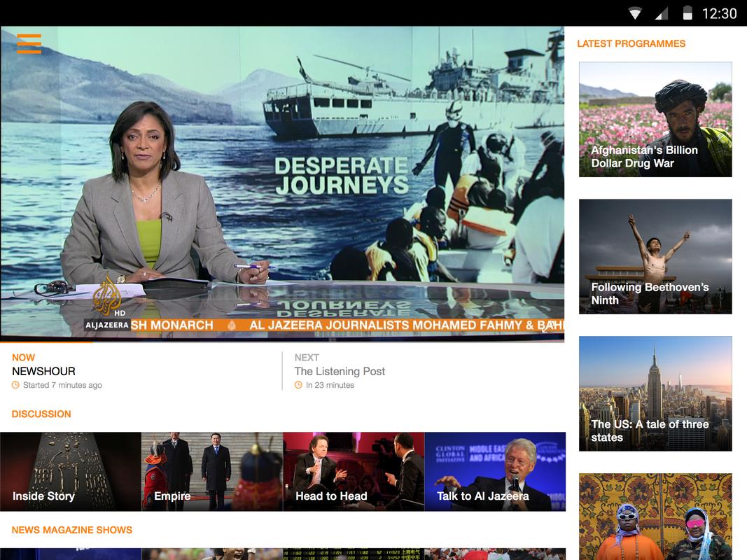Screen dimensions: 747x560
Task: Click the clock icon next to Started 7 minutes ago
Action: pos(15,385)
